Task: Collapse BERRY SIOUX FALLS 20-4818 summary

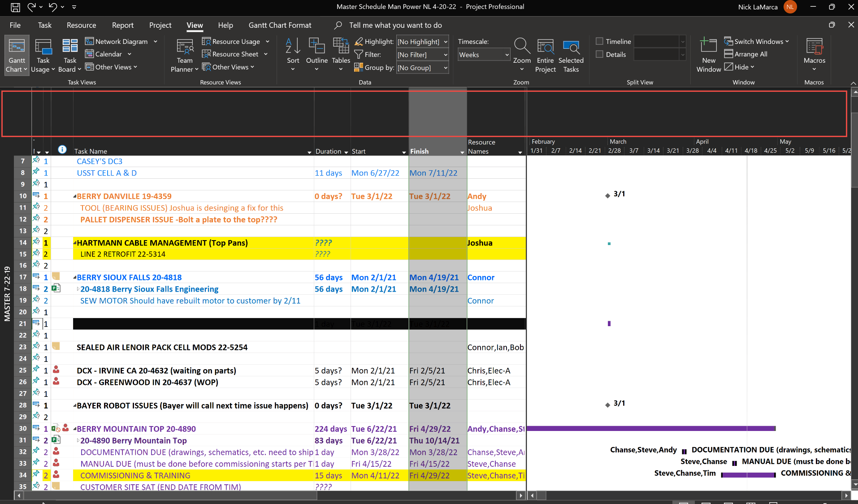Action: (x=75, y=278)
